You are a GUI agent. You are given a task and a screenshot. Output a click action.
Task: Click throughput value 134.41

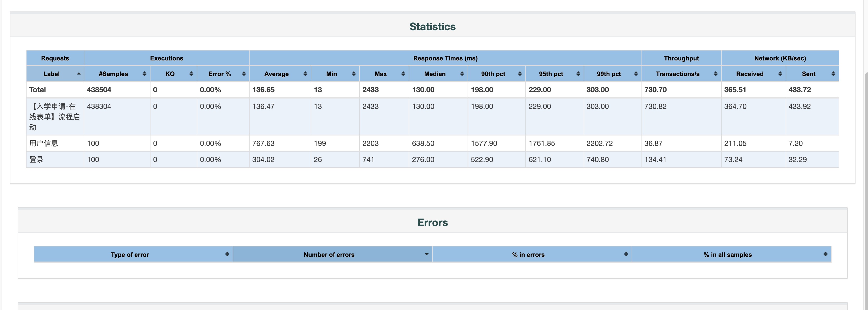tap(655, 159)
